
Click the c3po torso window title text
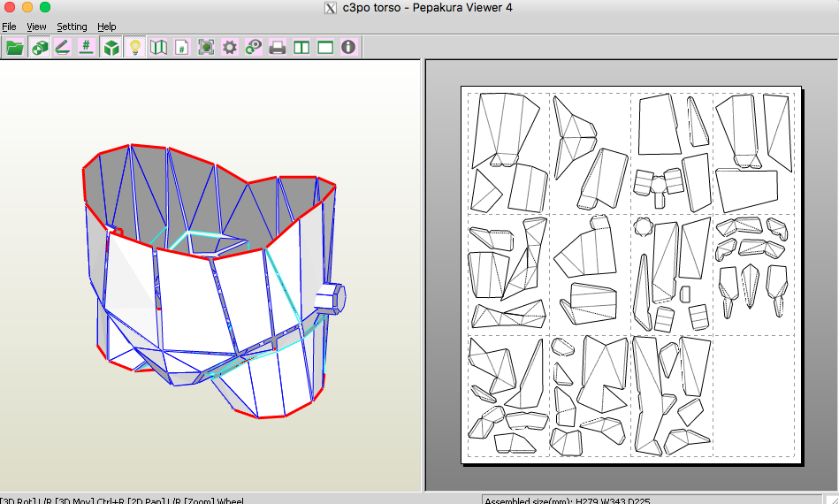point(428,7)
